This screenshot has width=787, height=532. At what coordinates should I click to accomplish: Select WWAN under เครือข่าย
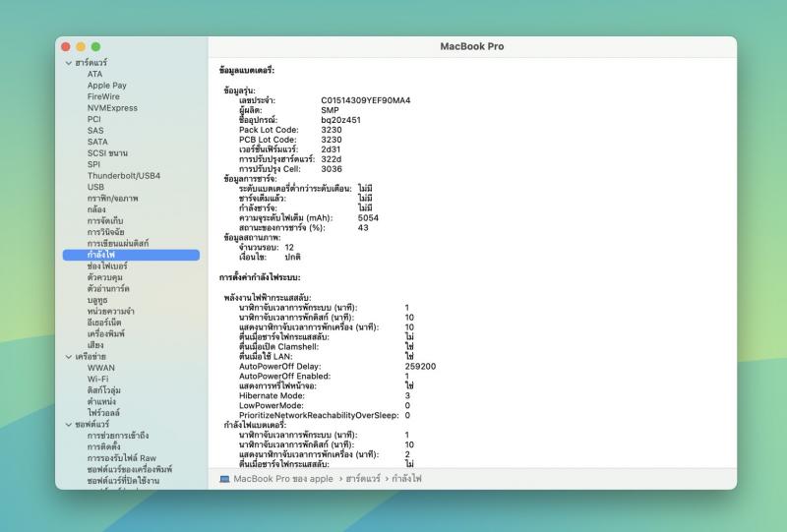coord(101,368)
